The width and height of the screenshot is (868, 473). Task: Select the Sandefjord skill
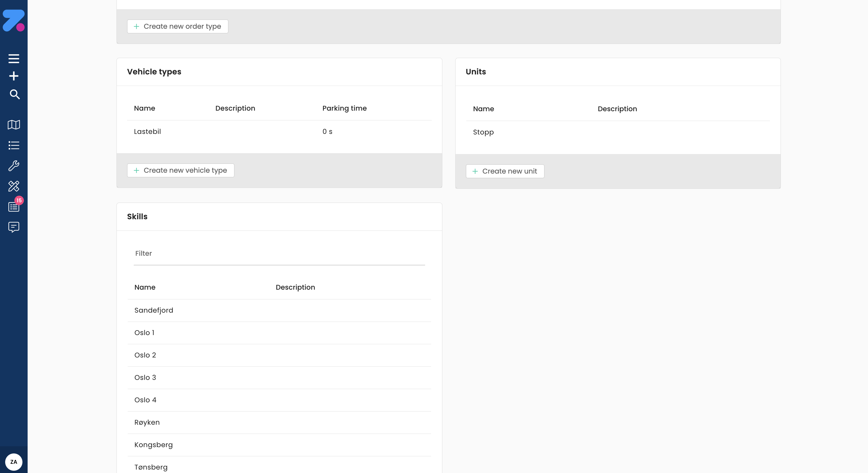[x=154, y=310]
